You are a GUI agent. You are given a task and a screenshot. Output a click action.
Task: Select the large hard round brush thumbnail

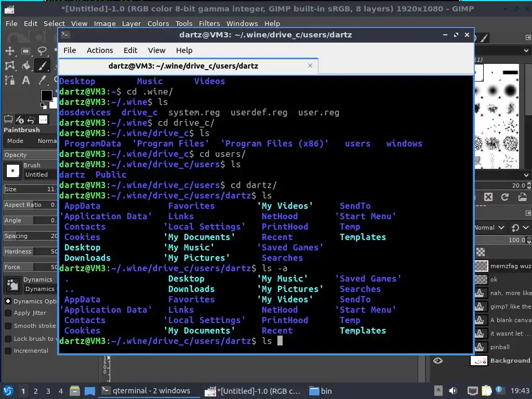tap(510, 90)
